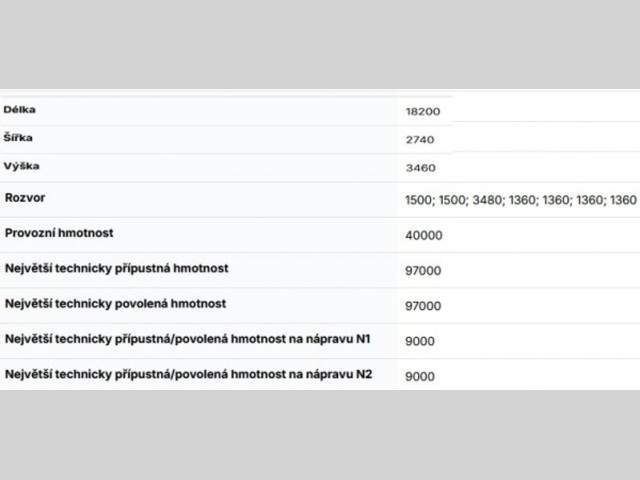The height and width of the screenshot is (480, 640).
Task: Click the hmotnost na nápravu N2 label
Action: [x=188, y=374]
